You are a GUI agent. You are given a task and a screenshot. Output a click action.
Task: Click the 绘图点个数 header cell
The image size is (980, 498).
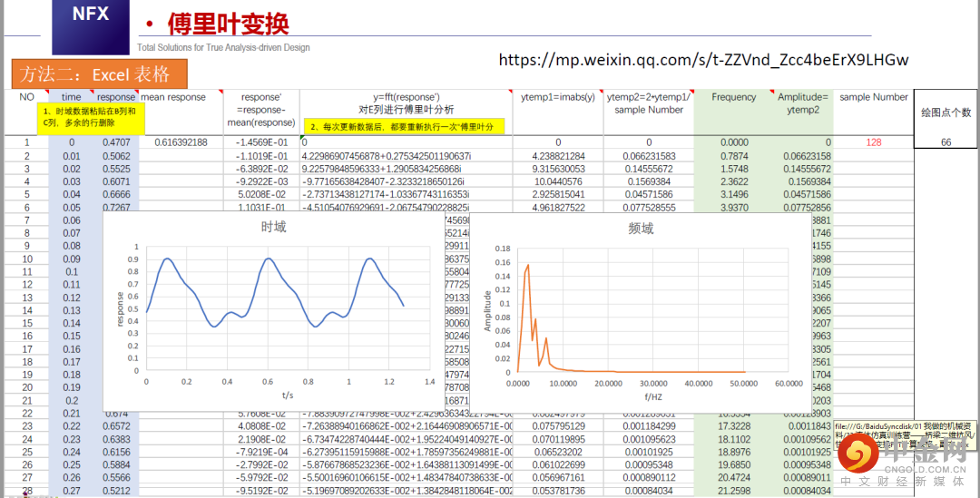pos(946,112)
